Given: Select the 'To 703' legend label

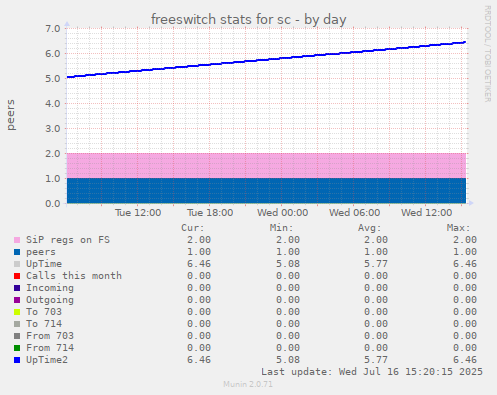Looking at the screenshot, I should (x=44, y=312).
